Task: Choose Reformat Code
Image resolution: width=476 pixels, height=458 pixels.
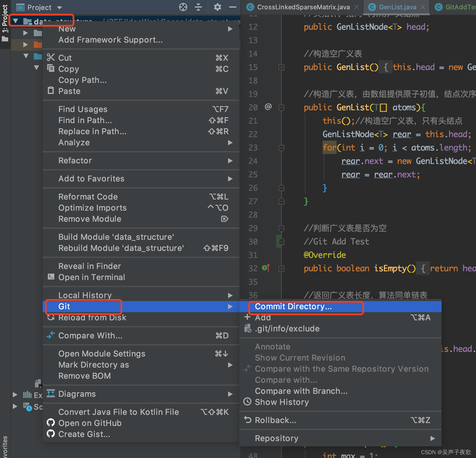Action: coord(141,197)
